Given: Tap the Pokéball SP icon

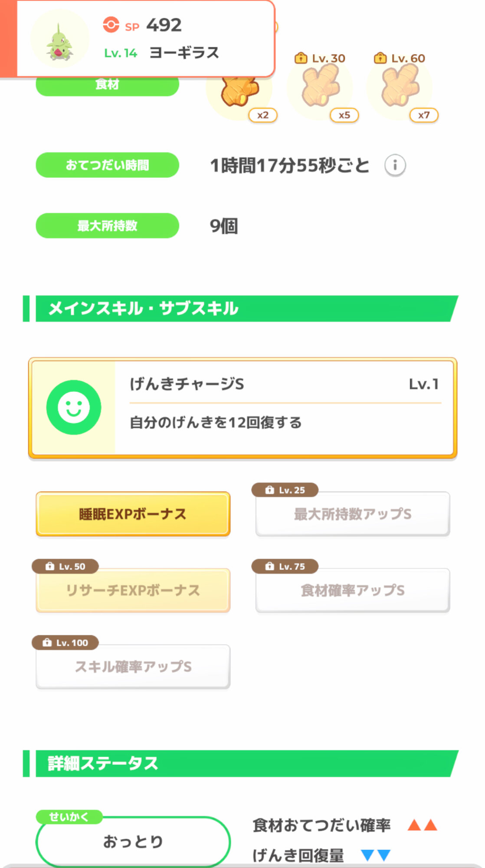Looking at the screenshot, I should [111, 25].
